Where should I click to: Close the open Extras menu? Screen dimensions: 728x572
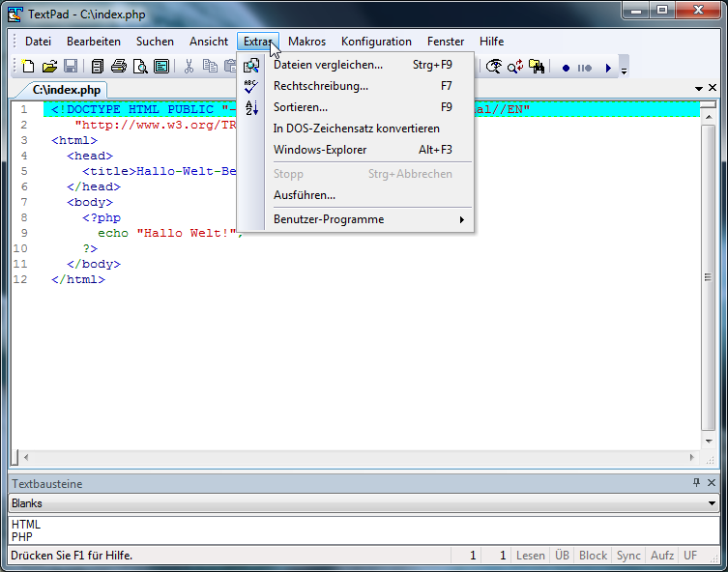(x=258, y=42)
